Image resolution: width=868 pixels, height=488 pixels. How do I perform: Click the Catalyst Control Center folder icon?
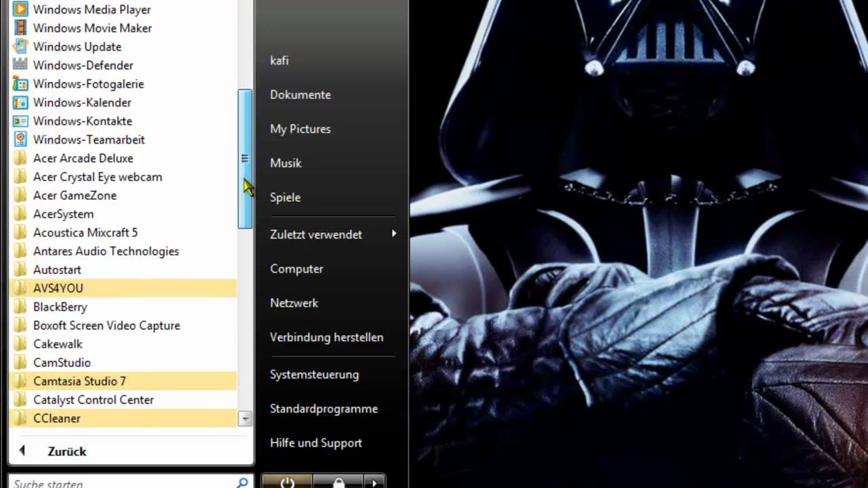[x=20, y=400]
